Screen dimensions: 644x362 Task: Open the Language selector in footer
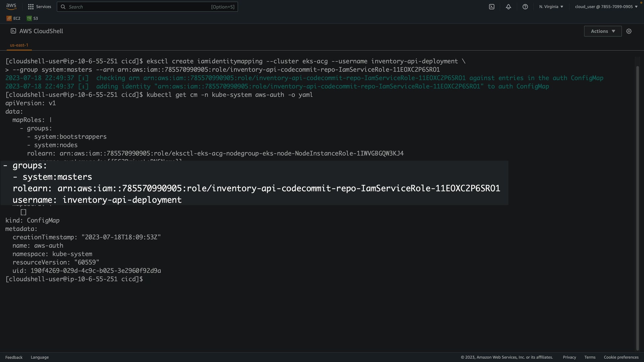[x=40, y=357]
